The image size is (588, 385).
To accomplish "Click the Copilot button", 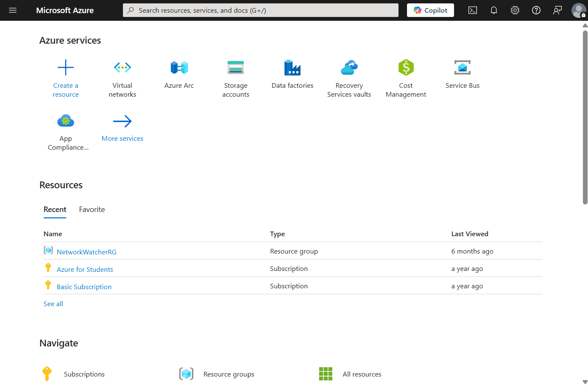I will click(x=430, y=10).
